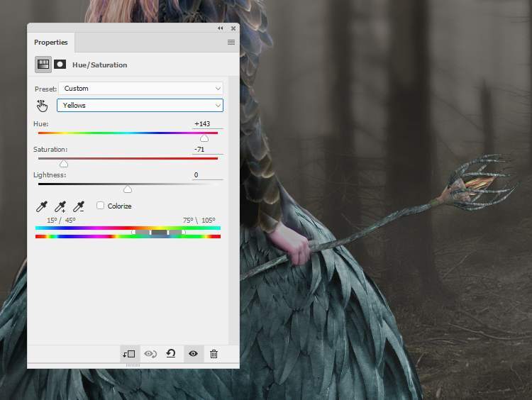Viewport: 532px width, 400px height.
Task: Reset to adjustment defaults
Action: (171, 353)
